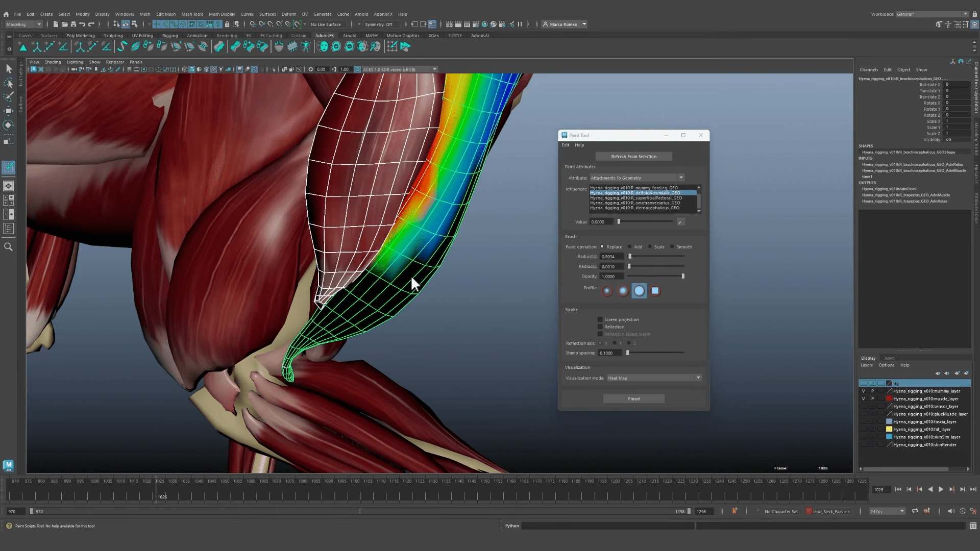Switch to the Anim tab in layers panel
The height and width of the screenshot is (551, 980).
click(890, 358)
